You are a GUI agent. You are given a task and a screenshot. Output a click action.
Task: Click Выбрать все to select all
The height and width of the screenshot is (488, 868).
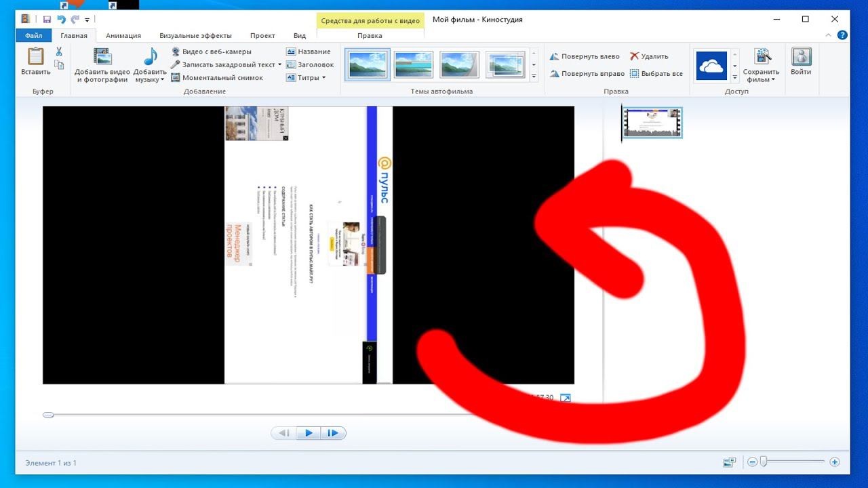[x=656, y=74]
